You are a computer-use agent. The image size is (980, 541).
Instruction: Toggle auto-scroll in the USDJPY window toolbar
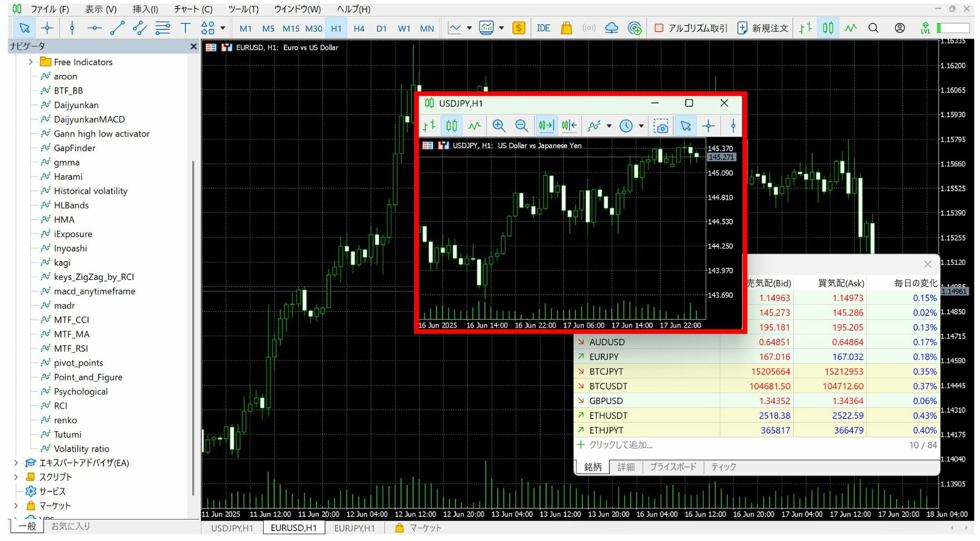pyautogui.click(x=546, y=126)
